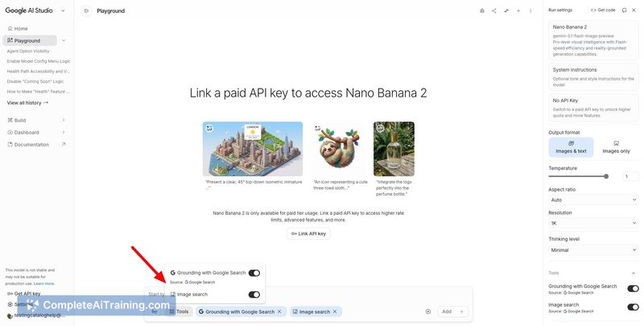Collapse the Playground history chevron

[64, 40]
